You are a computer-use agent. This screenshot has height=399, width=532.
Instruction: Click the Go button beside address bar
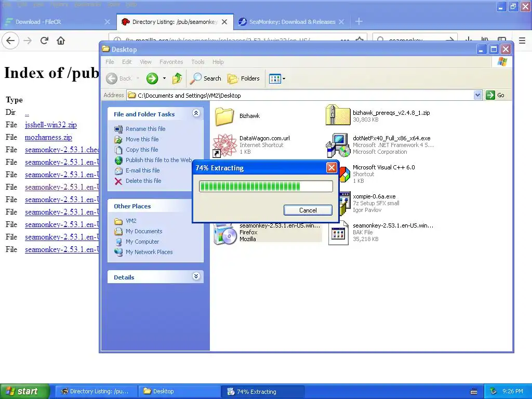coord(495,96)
